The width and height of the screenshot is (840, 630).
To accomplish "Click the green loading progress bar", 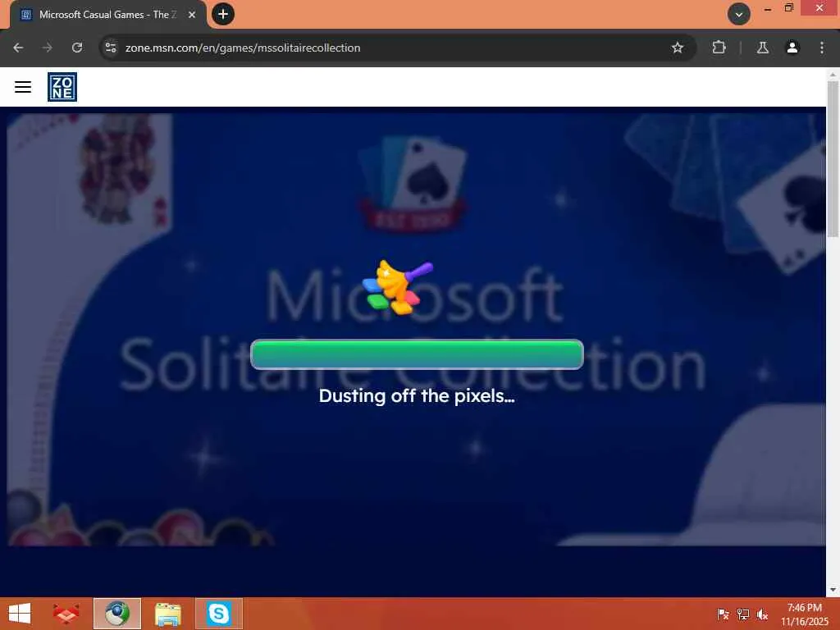I will [x=417, y=354].
